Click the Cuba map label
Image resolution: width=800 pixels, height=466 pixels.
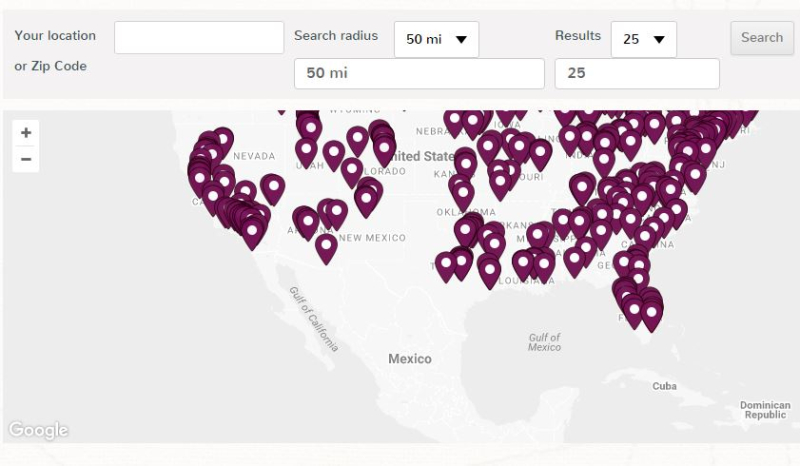664,386
